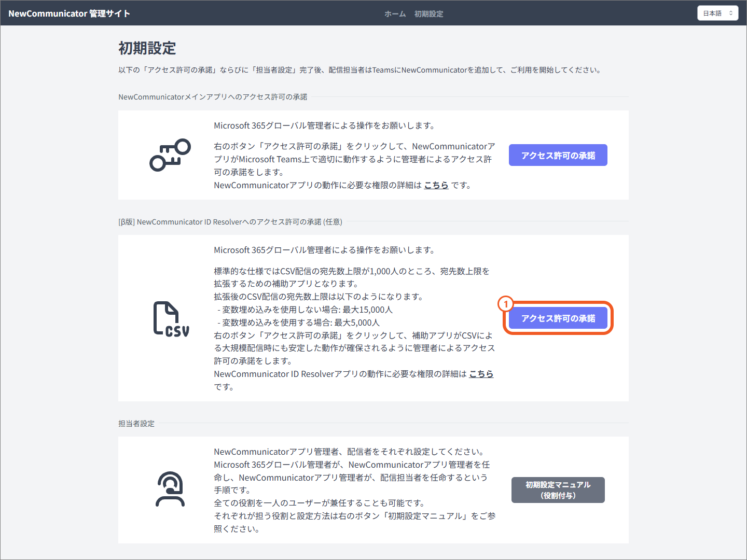The width and height of the screenshot is (747, 560).
Task: Click text 拡張後のCSV配信の宛先数上限は以下のようになります。
Action: point(320,297)
